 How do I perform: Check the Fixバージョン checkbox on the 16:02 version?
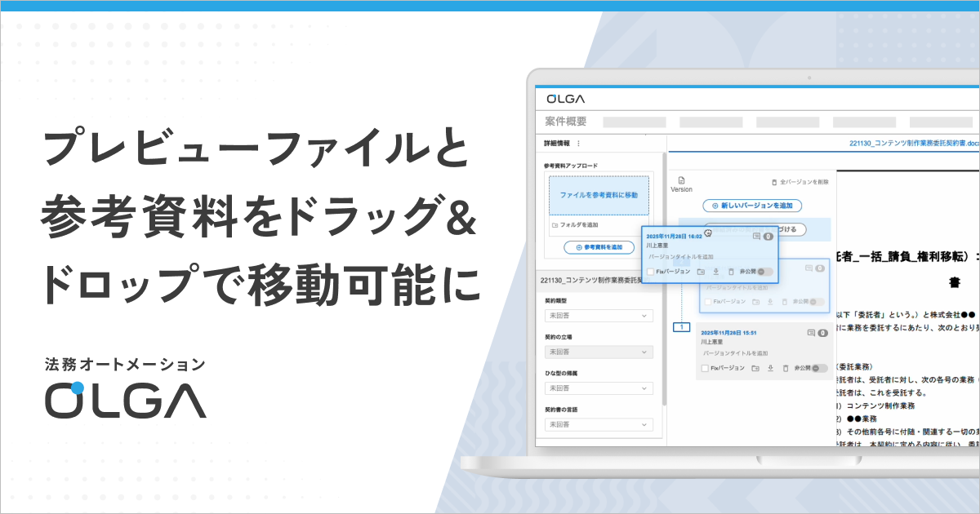(649, 272)
